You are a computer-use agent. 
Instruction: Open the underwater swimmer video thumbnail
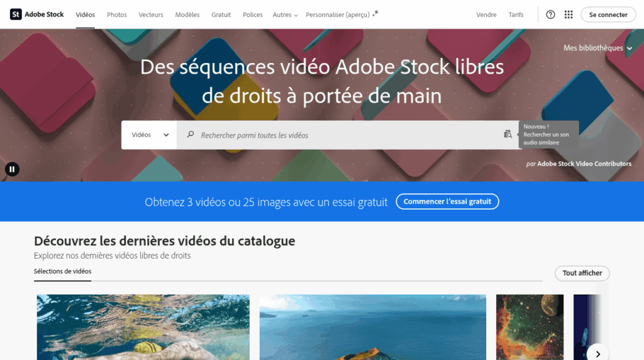coord(143,327)
